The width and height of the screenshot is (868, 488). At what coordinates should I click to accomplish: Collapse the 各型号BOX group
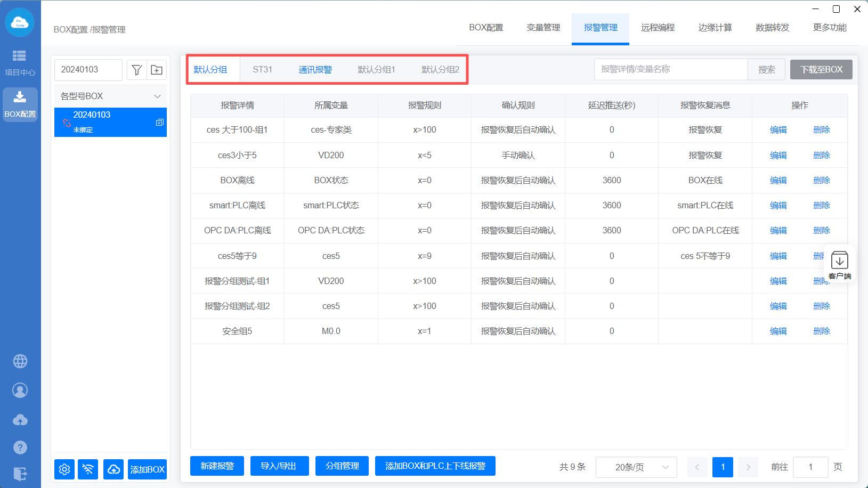point(157,96)
